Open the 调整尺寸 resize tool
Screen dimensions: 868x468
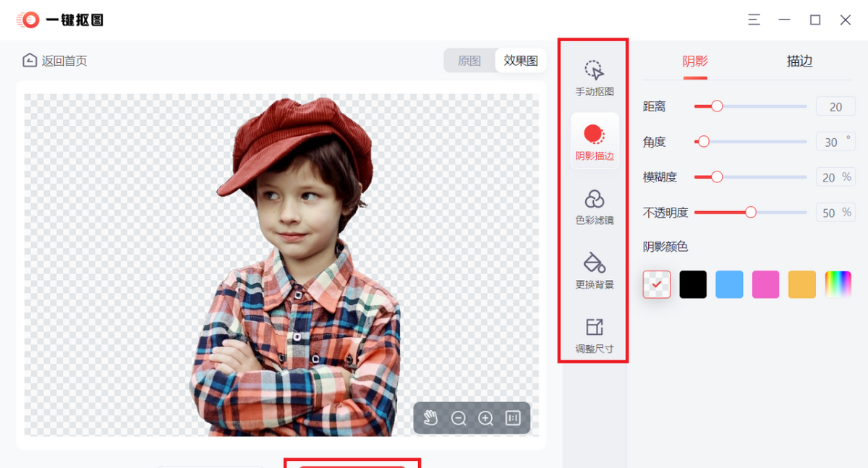click(595, 335)
